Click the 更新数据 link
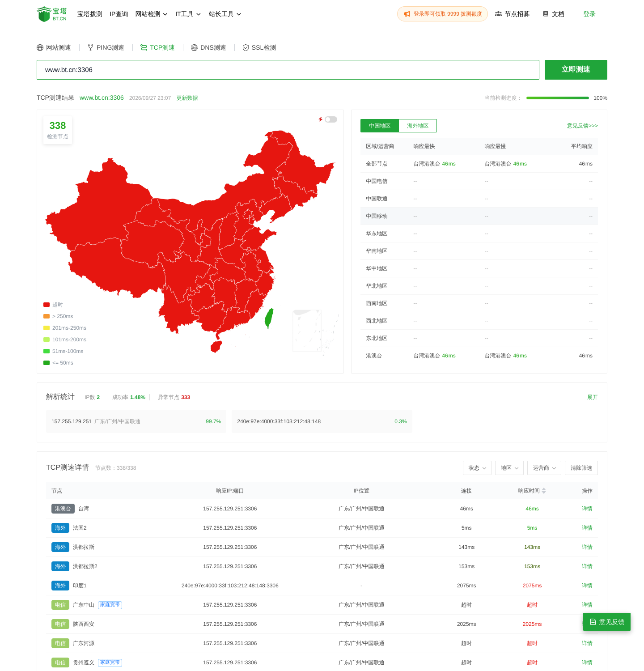Viewport: 644px width, 671px height. tap(187, 98)
